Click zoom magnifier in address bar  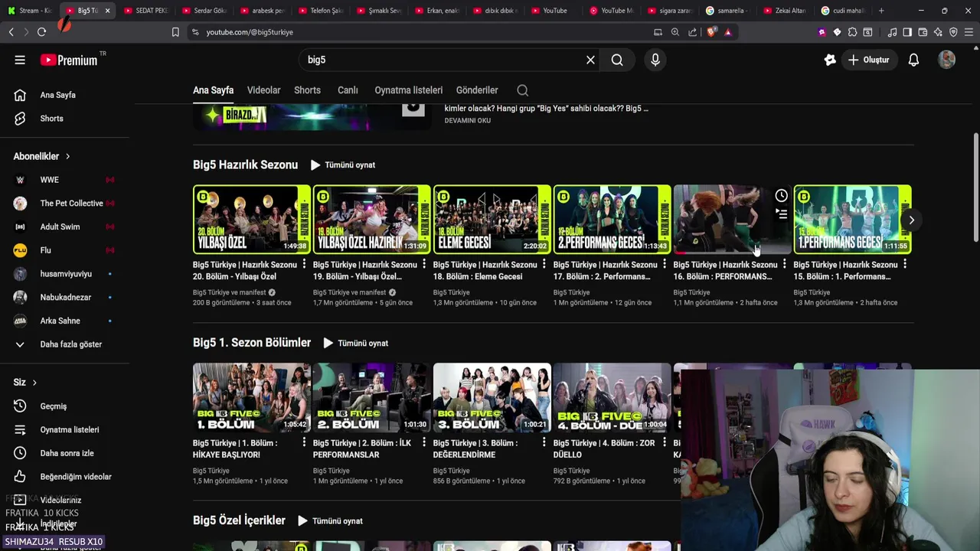pos(675,32)
